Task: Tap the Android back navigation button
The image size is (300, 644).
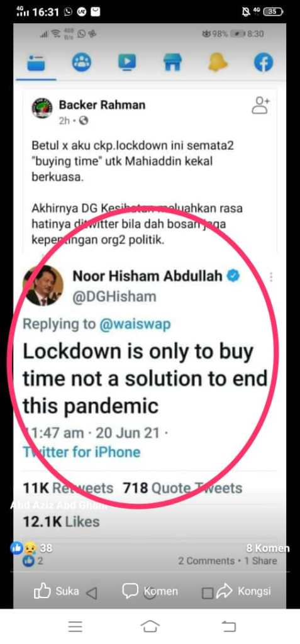Action: 228,626
